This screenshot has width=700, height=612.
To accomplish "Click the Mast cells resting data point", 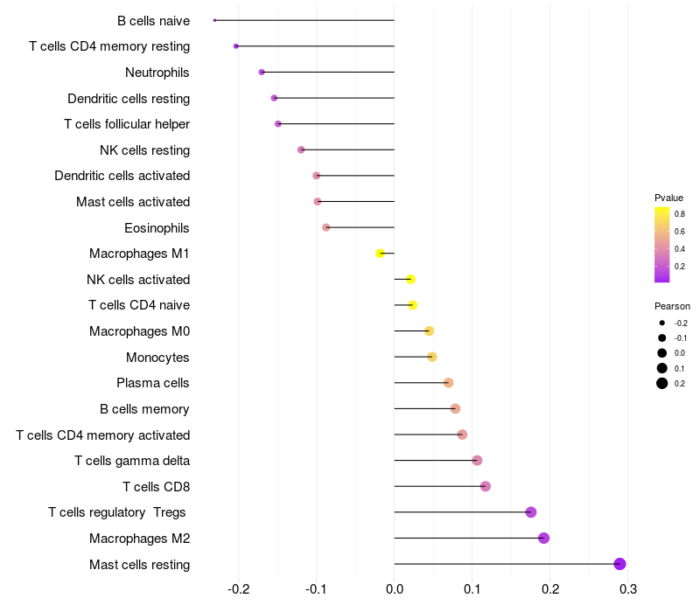I will 619,564.
